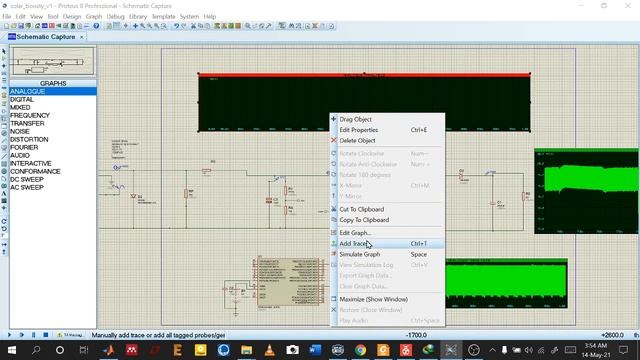Click Copy To Clipboard entry
The image size is (640, 360).
[387, 220]
